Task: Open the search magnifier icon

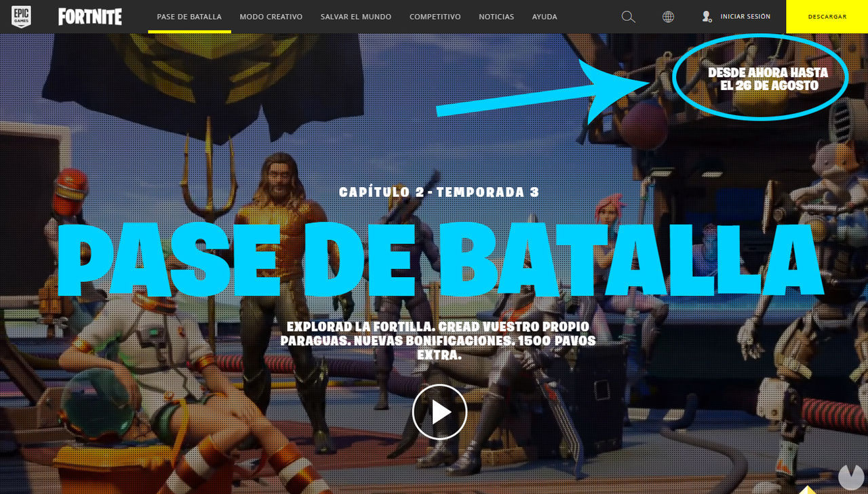Action: click(x=629, y=17)
